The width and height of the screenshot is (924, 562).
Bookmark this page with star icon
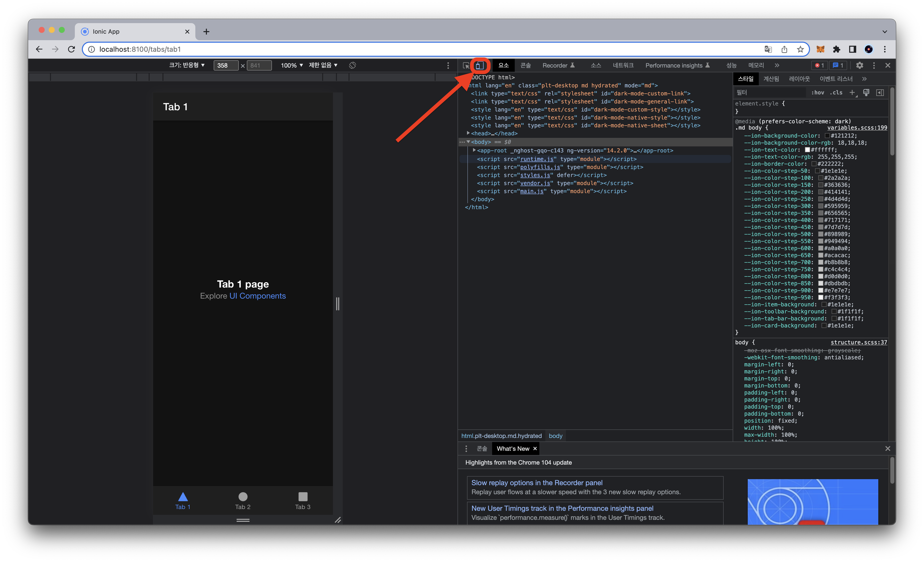coord(800,49)
